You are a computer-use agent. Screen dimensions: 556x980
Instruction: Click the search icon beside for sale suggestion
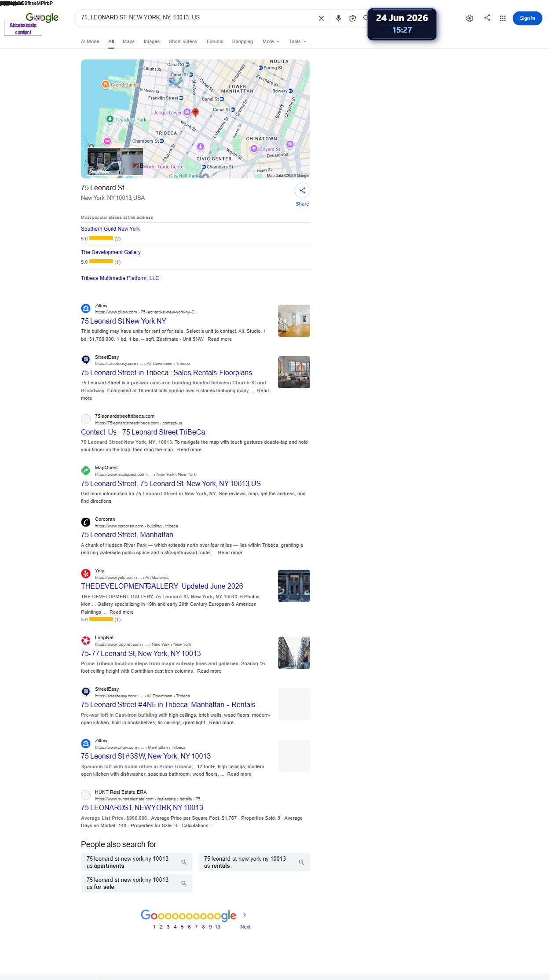tap(184, 884)
